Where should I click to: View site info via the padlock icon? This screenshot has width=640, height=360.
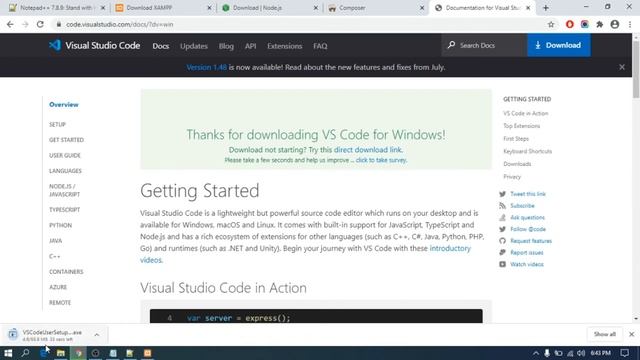pyautogui.click(x=59, y=24)
